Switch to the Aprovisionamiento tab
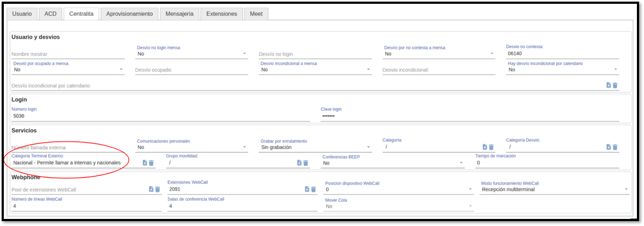The width and height of the screenshot is (644, 226). [x=129, y=14]
